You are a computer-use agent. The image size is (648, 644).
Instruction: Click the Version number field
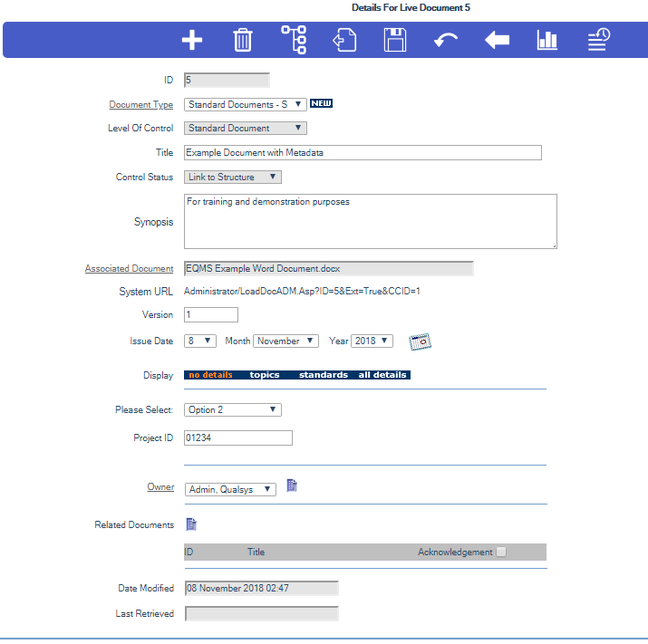(x=211, y=315)
